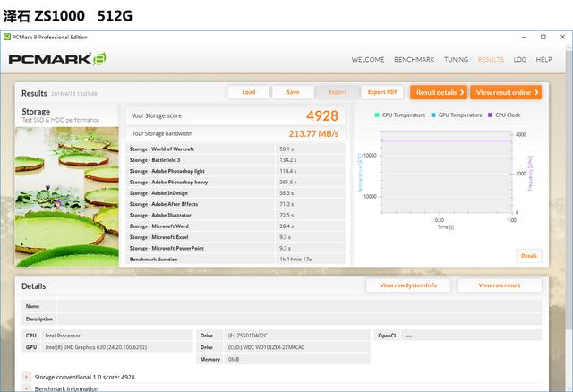The height and width of the screenshot is (392, 573).
Task: Select the Adobe InDesign row
Action: [235, 193]
